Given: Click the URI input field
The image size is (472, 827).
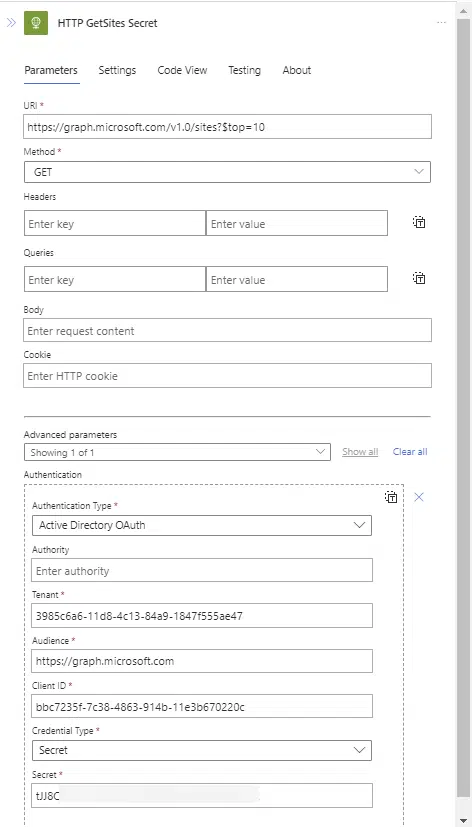Looking at the screenshot, I should click(227, 127).
